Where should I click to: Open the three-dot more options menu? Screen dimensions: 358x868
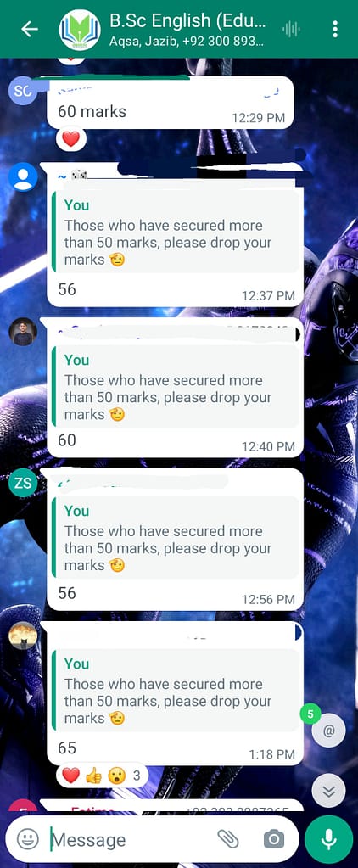(x=335, y=30)
